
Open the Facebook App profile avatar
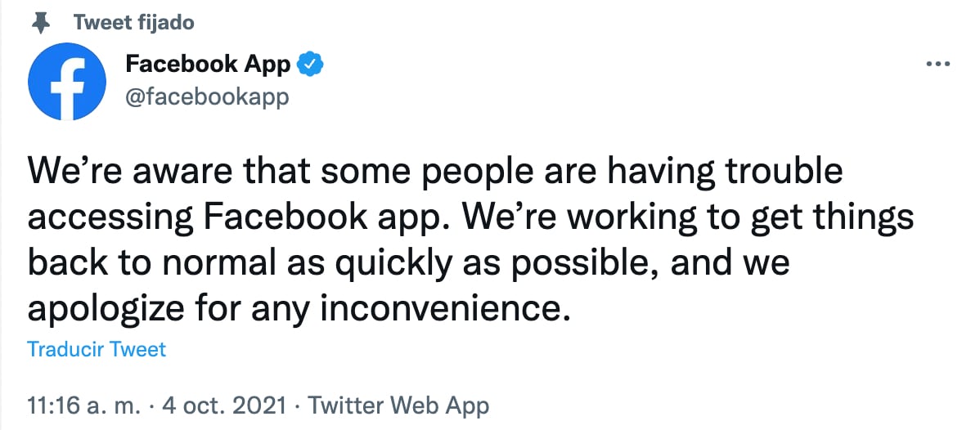[66, 81]
